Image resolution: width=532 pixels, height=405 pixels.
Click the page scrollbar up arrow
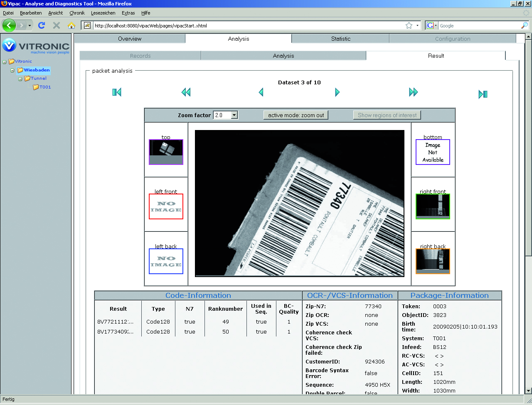coord(528,37)
